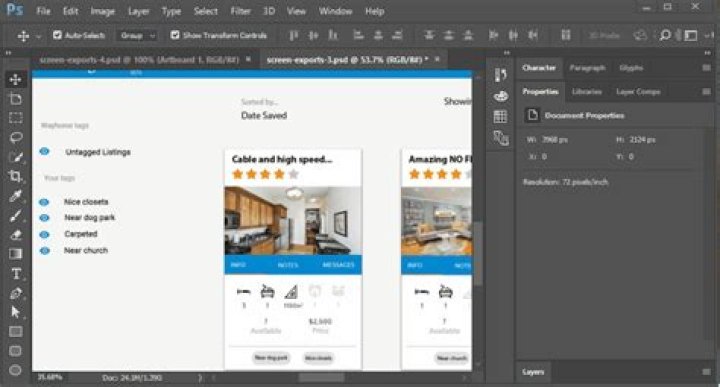
Task: Switch to the Paragraph panel tab
Action: pyautogui.click(x=587, y=68)
